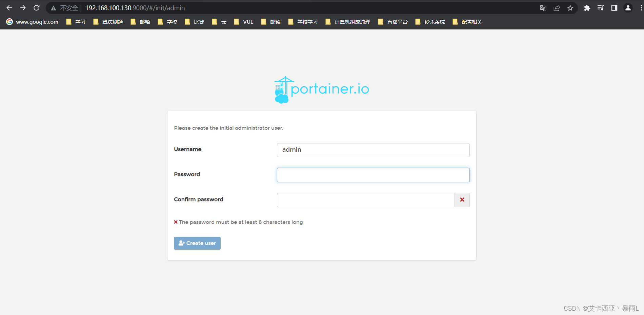Image resolution: width=644 pixels, height=315 pixels.
Task: Open the VUE bookmark folder
Action: coord(244,22)
